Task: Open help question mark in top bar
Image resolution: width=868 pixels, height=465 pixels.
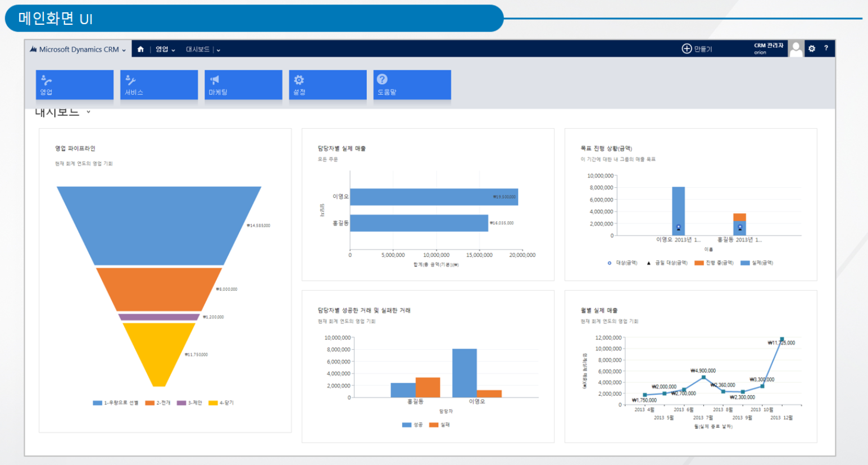Action: [x=826, y=48]
